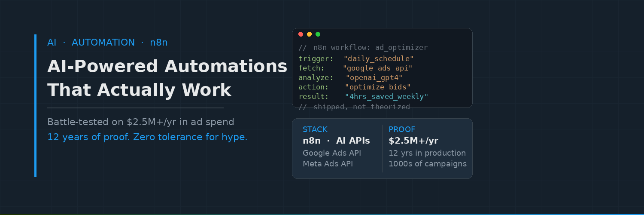The image size is (644, 215).
Task: Click the "Battle-tested on $2.5M+/yr in ad spend" line
Action: click(x=141, y=122)
